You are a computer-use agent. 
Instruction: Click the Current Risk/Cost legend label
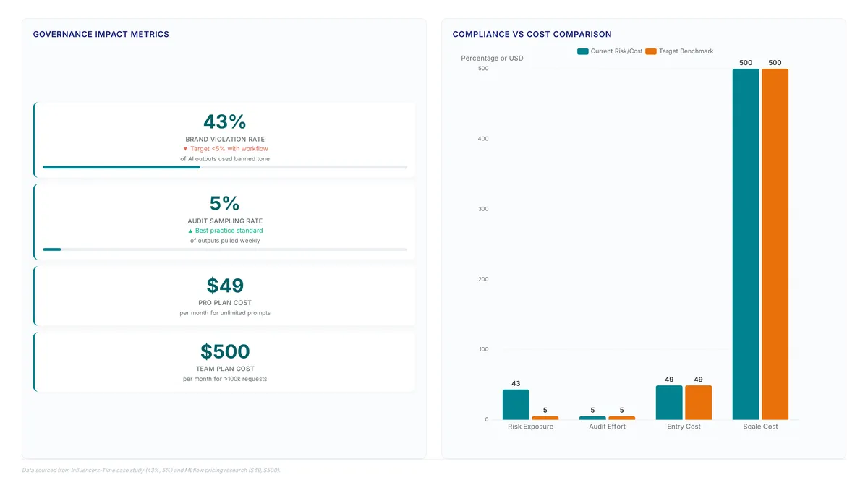616,51
